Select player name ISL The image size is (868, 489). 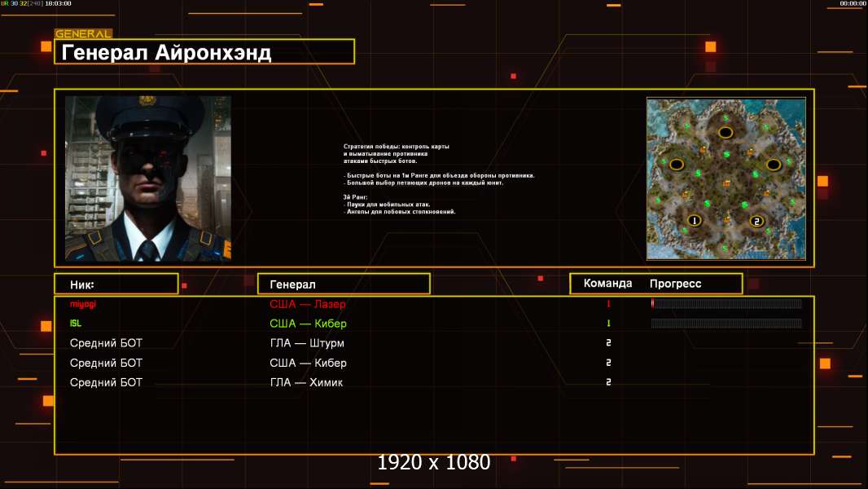76,324
